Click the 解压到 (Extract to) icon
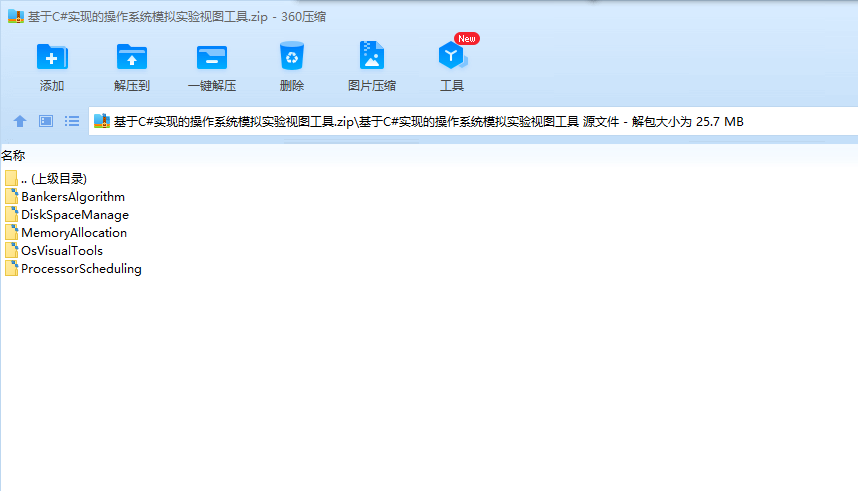 132,56
